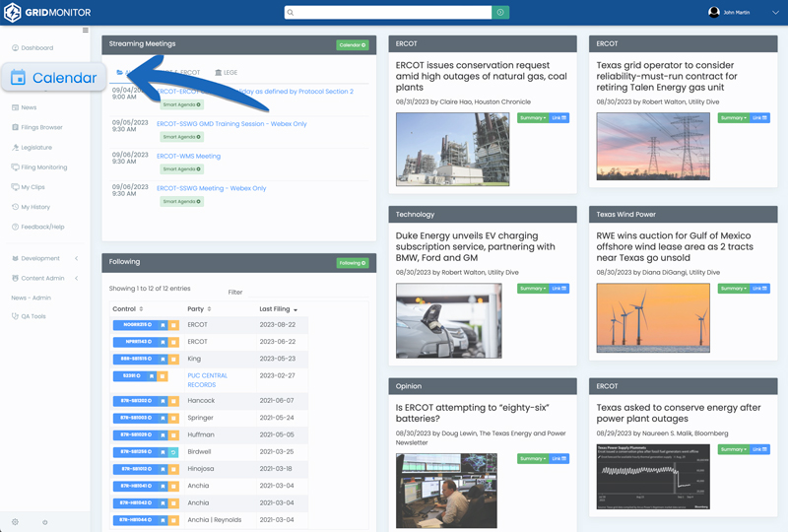
Task: Click the orange icon in the Hinojosa row
Action: click(x=173, y=469)
